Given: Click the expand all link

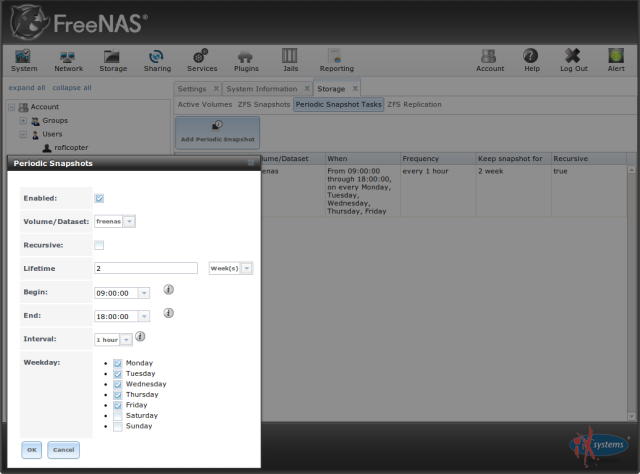Looking at the screenshot, I should point(27,88).
